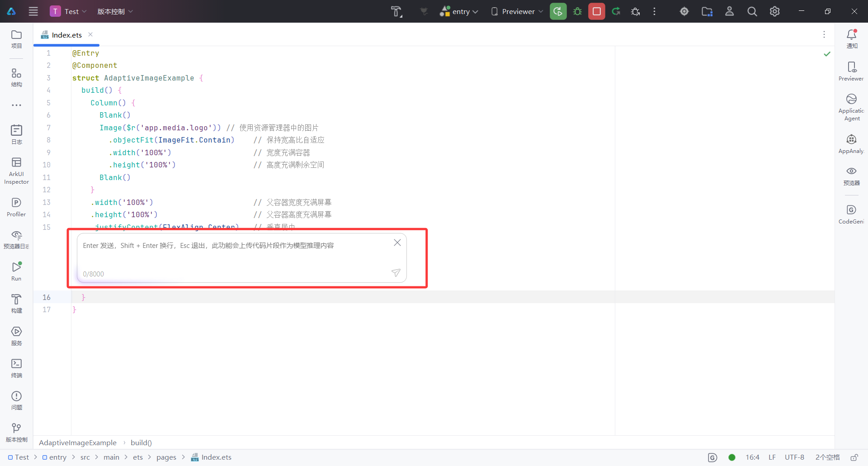Viewport: 868px width, 466px height.
Task: Show more tool windows via the ellipsis
Action: click(16, 105)
